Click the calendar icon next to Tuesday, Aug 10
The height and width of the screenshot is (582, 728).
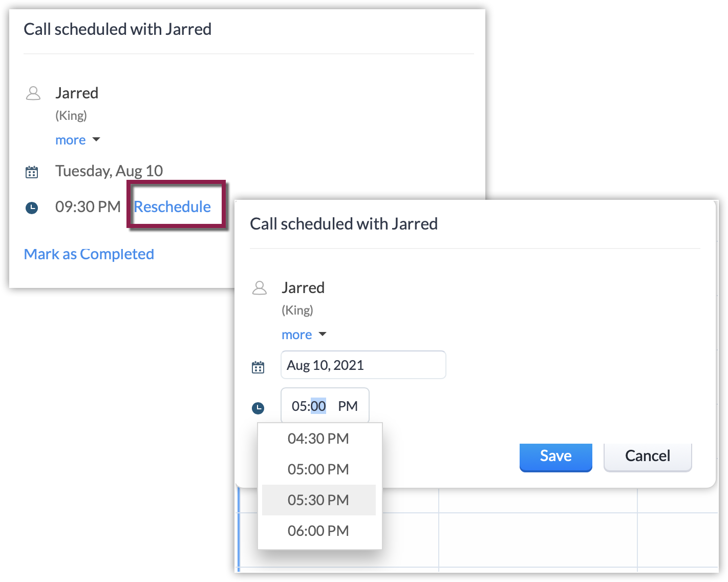coord(32,172)
